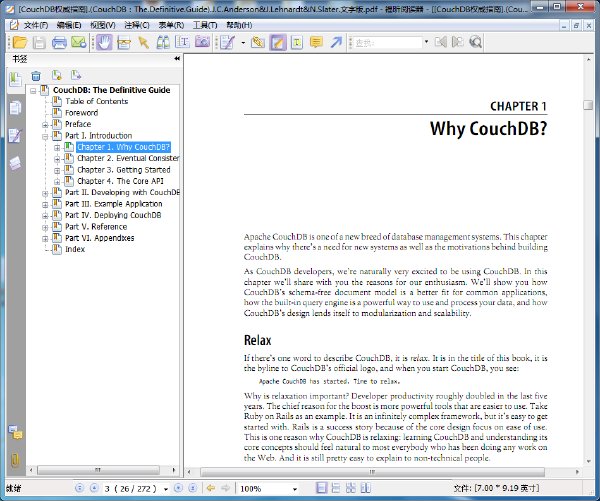Open the layers sidebar panel

click(15, 163)
